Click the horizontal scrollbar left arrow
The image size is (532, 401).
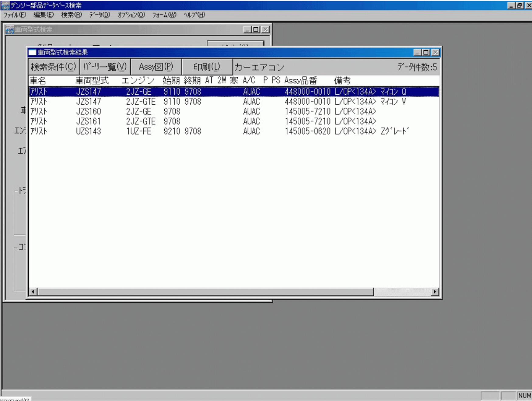(33, 292)
